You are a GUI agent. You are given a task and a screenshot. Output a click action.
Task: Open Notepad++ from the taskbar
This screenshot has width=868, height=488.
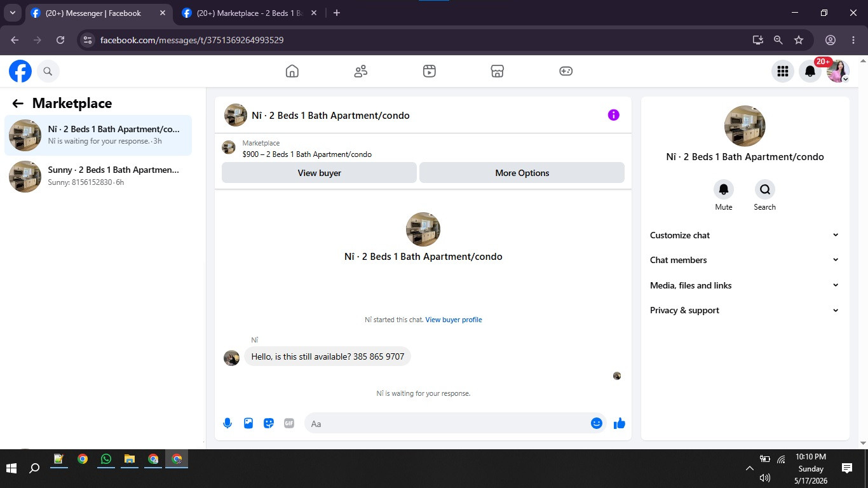pos(58,459)
